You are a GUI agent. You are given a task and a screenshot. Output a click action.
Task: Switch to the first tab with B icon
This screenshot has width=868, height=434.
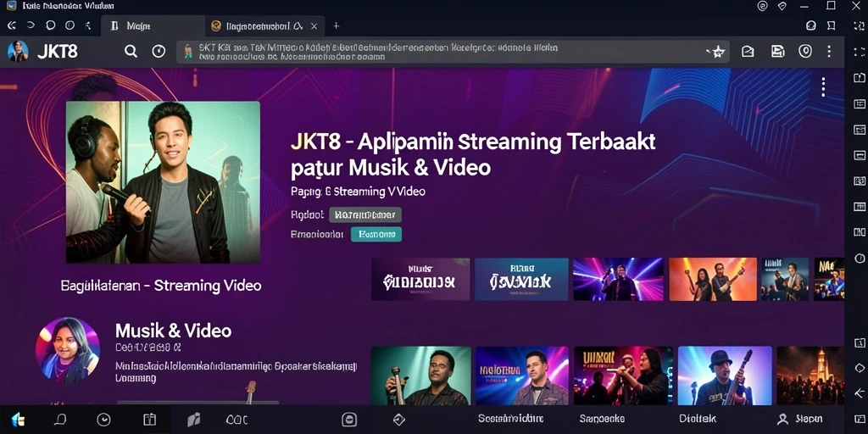152,25
